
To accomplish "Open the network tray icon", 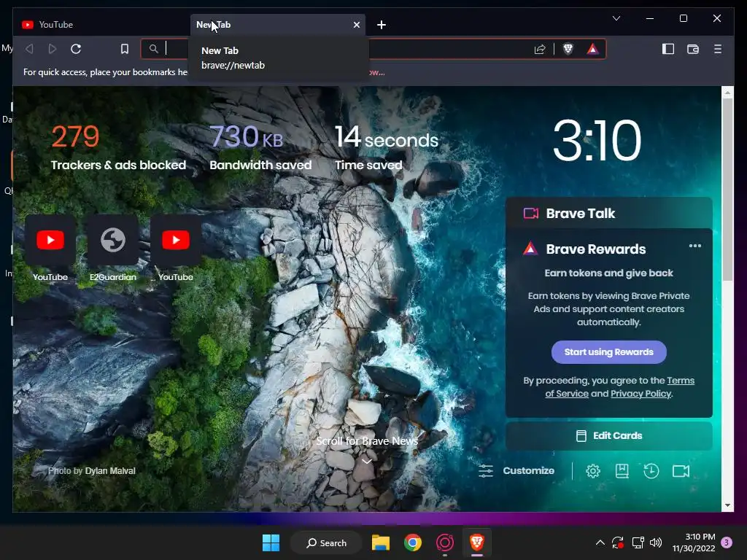I will tap(638, 542).
